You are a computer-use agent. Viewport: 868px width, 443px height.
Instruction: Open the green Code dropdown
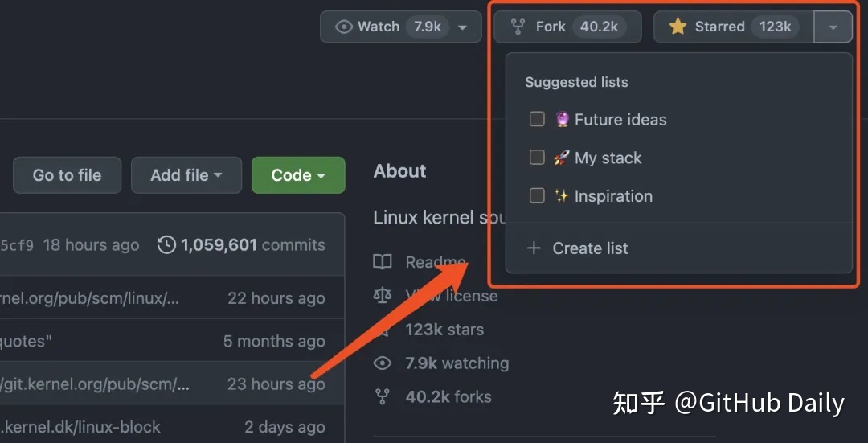pos(298,175)
